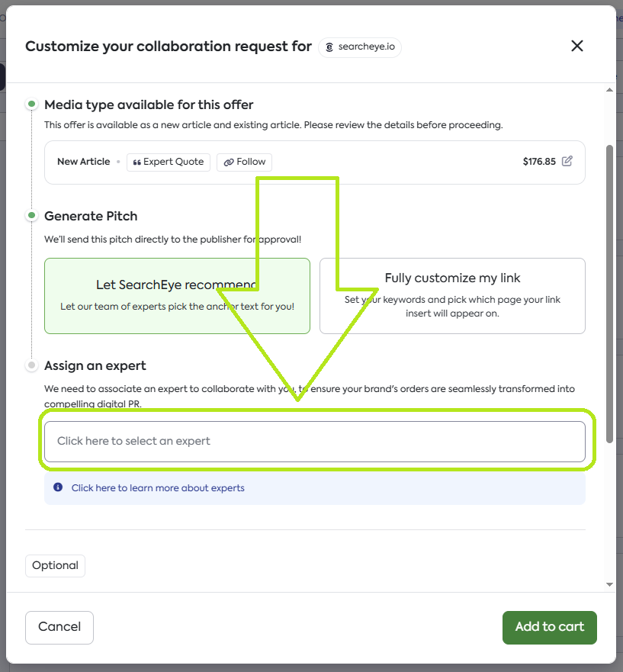Image resolution: width=623 pixels, height=672 pixels.
Task: Click the modal's vertical scrollbar thumb
Action: 609,294
